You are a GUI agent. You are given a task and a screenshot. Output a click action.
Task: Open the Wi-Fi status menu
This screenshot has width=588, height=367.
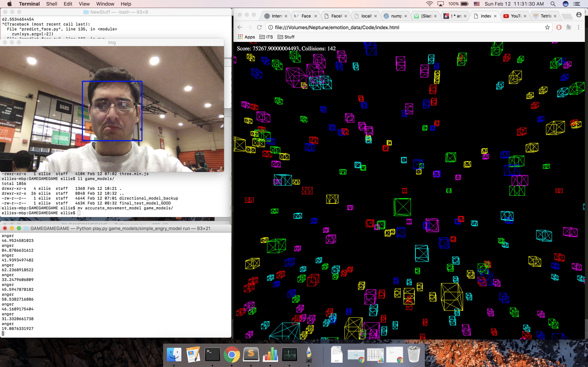pos(429,4)
